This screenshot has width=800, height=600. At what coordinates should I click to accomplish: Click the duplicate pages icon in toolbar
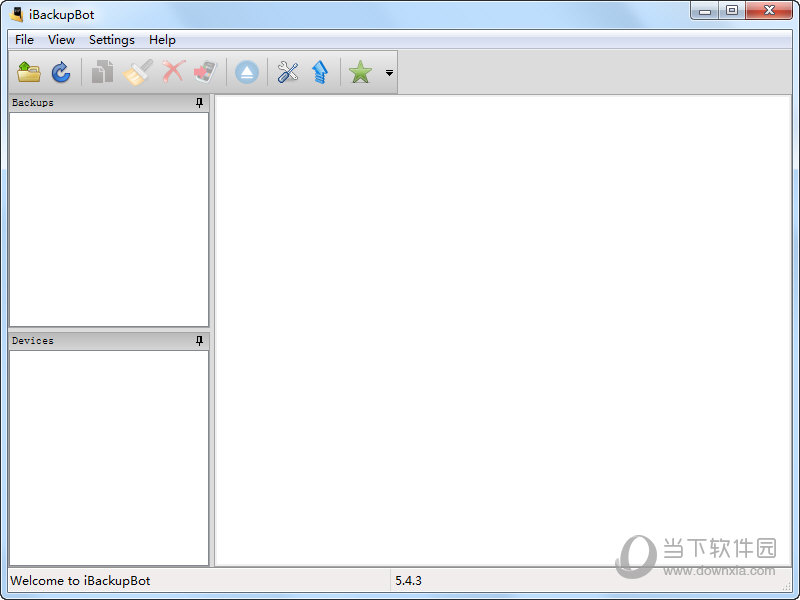coord(102,72)
